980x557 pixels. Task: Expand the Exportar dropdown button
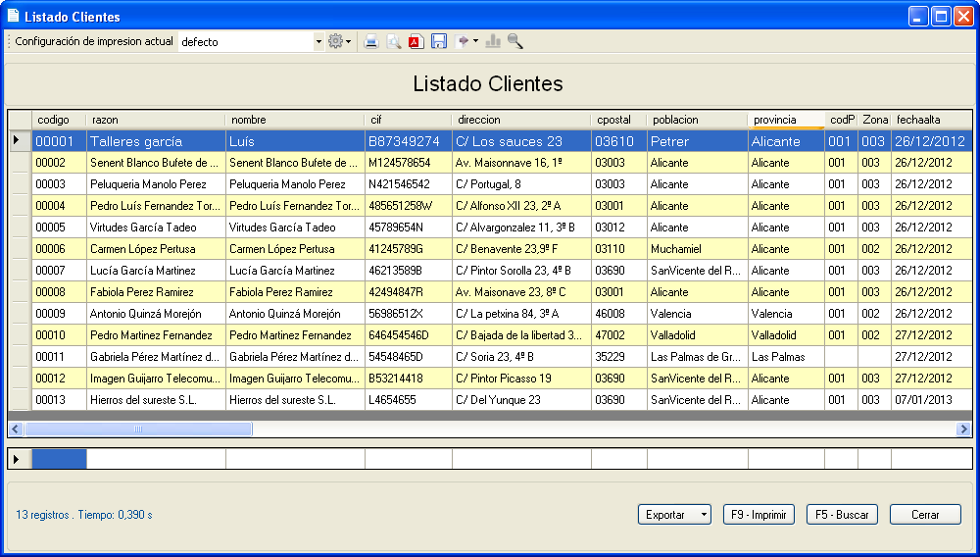702,514
